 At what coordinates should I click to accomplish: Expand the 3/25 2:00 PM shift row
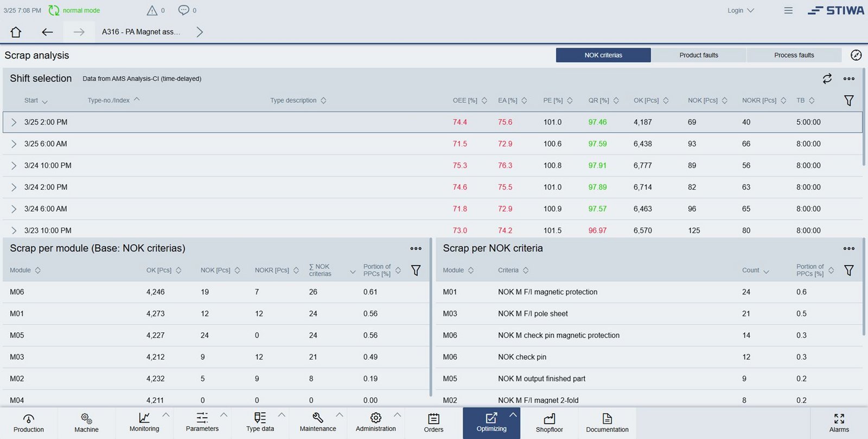[14, 122]
